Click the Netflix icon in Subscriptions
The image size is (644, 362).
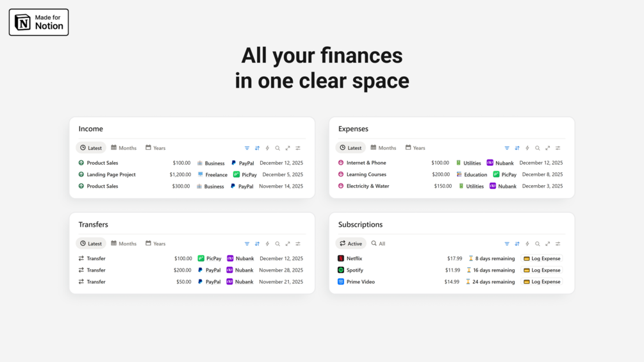(341, 259)
